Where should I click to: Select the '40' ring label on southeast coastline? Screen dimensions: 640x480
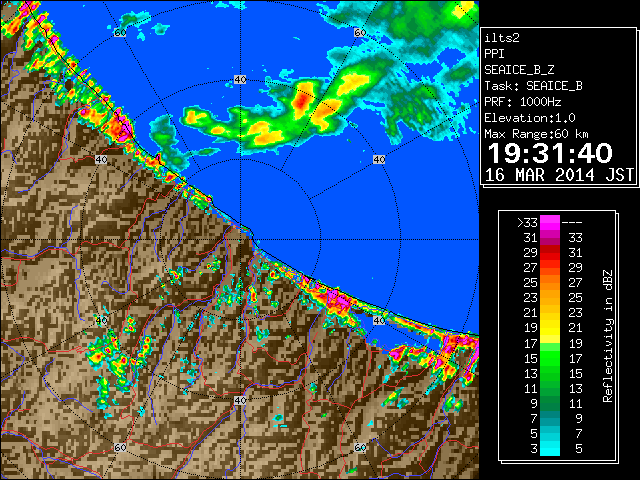(x=379, y=320)
